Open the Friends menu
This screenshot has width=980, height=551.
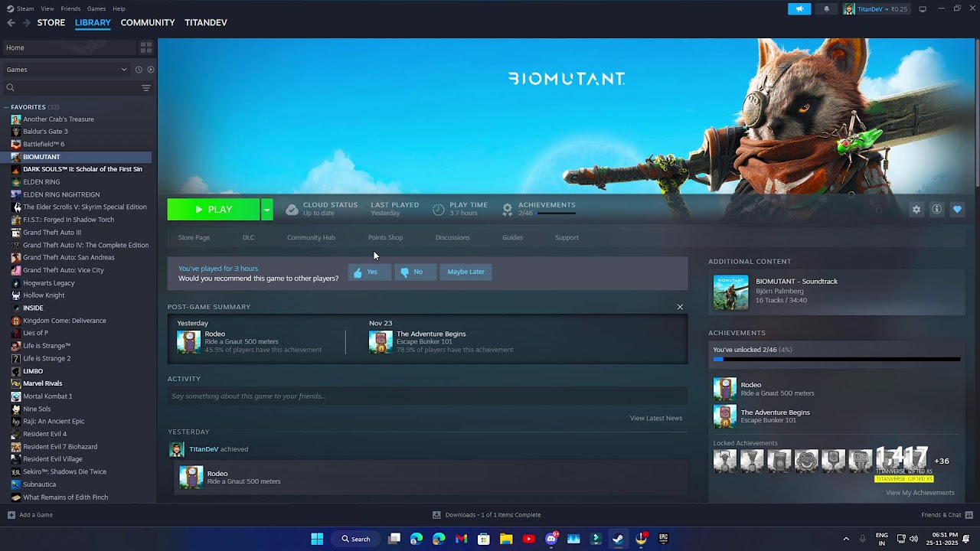coord(70,8)
